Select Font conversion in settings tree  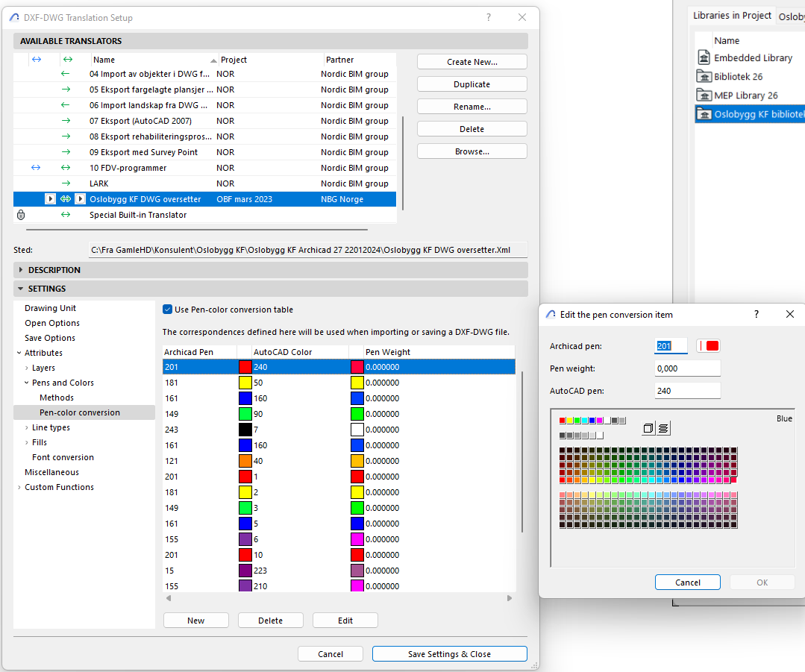click(x=63, y=457)
